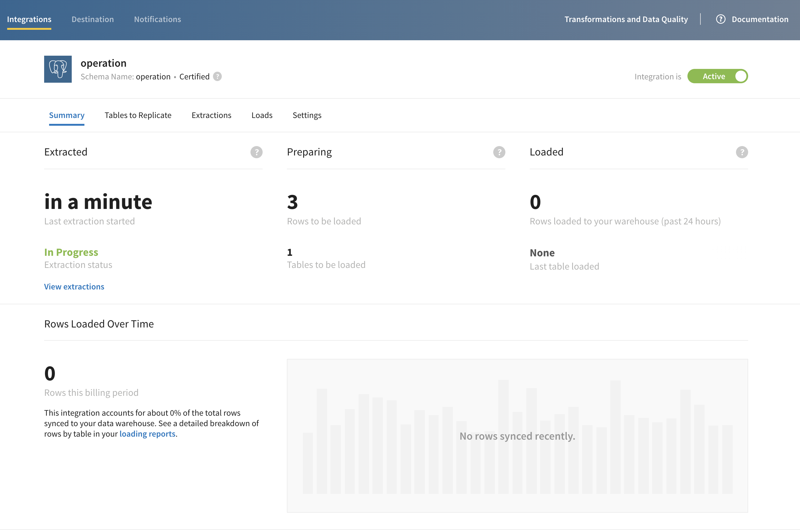Click the Rows Loaded chart placeholder
Viewport: 800px width, 532px height.
click(517, 436)
